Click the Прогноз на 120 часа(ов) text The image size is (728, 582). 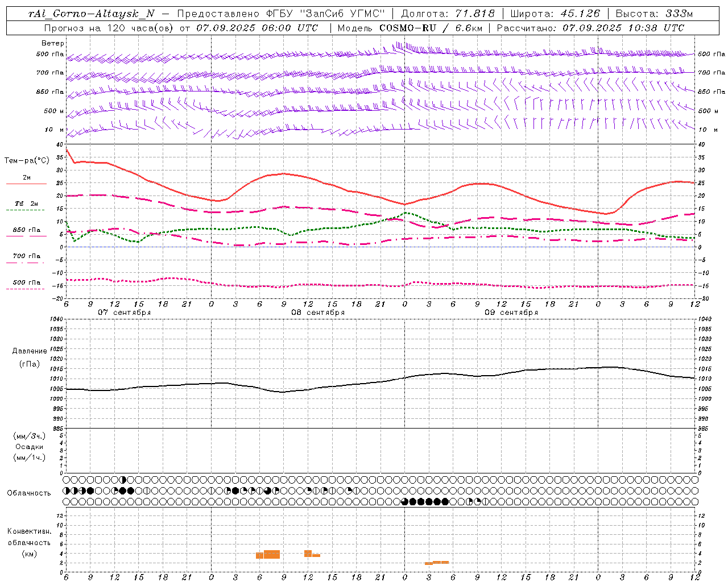click(110, 28)
